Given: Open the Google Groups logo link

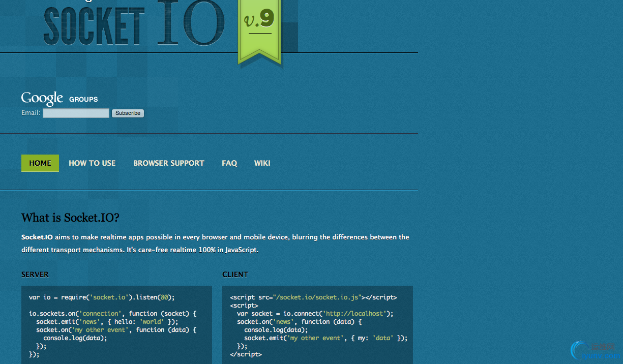Looking at the screenshot, I should (60, 99).
